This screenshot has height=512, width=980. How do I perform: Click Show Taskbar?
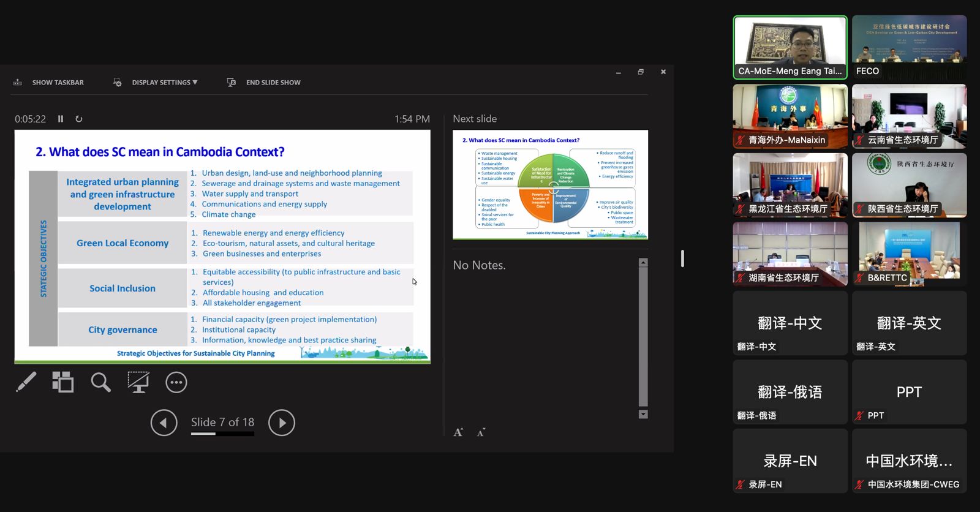[58, 82]
